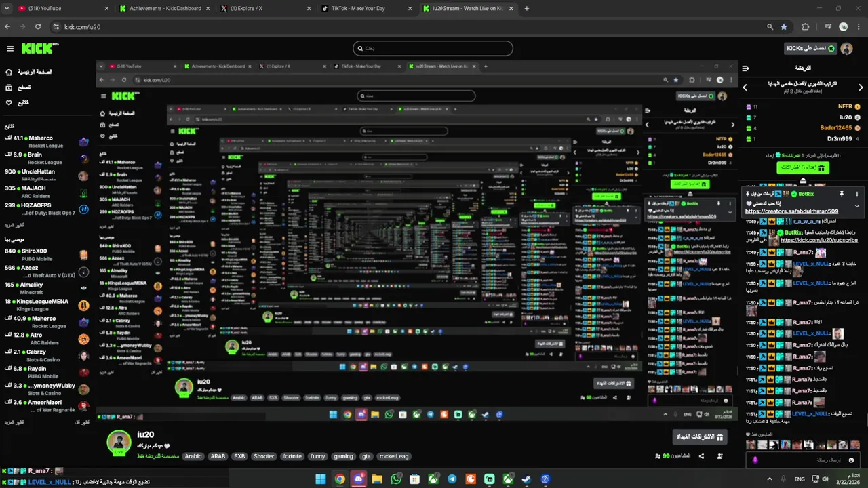Click the gaming stream tag
The width and height of the screenshot is (868, 488).
343,456
